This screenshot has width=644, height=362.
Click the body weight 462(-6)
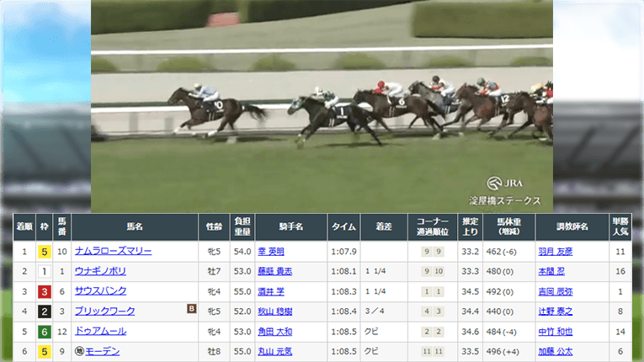tap(501, 252)
